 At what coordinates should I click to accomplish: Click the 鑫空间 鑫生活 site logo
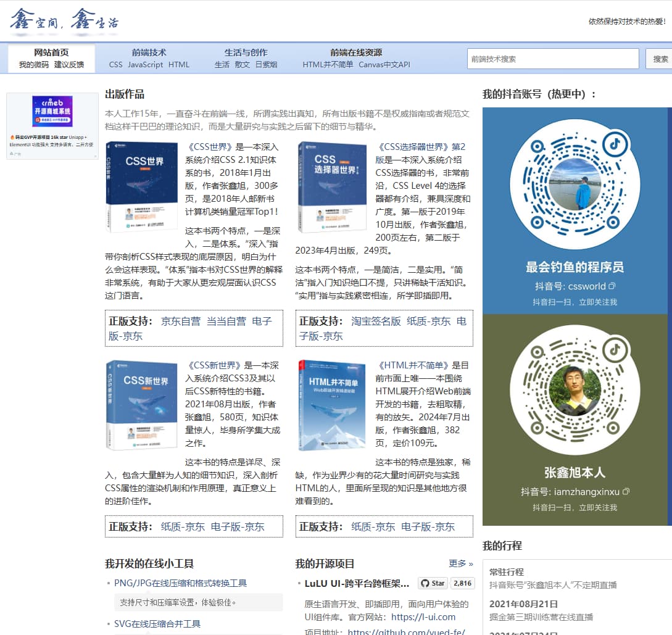[x=64, y=20]
